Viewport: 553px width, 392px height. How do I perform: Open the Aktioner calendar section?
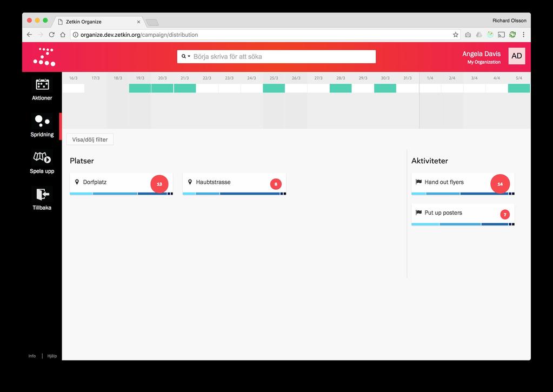click(x=42, y=90)
